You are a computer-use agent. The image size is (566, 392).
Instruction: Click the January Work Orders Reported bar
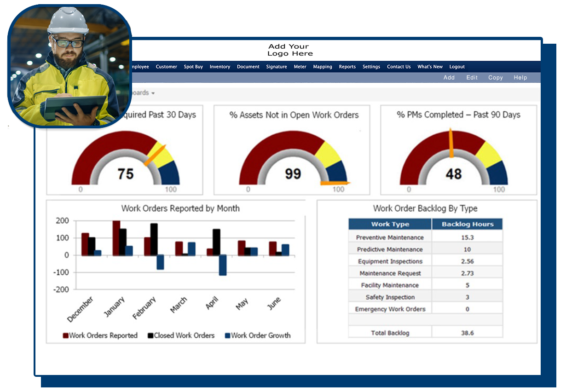116,238
